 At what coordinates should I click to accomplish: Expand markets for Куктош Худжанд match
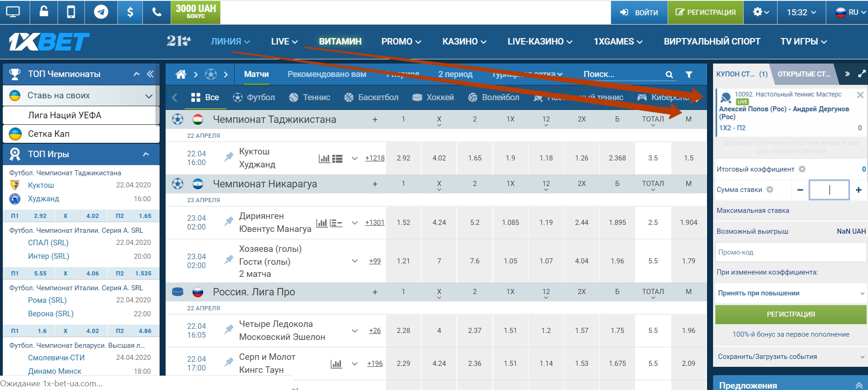point(355,158)
